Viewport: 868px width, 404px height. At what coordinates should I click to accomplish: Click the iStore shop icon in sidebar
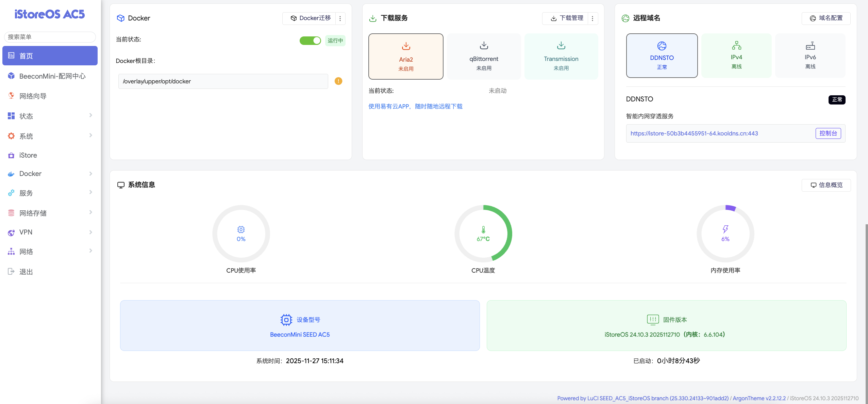point(11,155)
